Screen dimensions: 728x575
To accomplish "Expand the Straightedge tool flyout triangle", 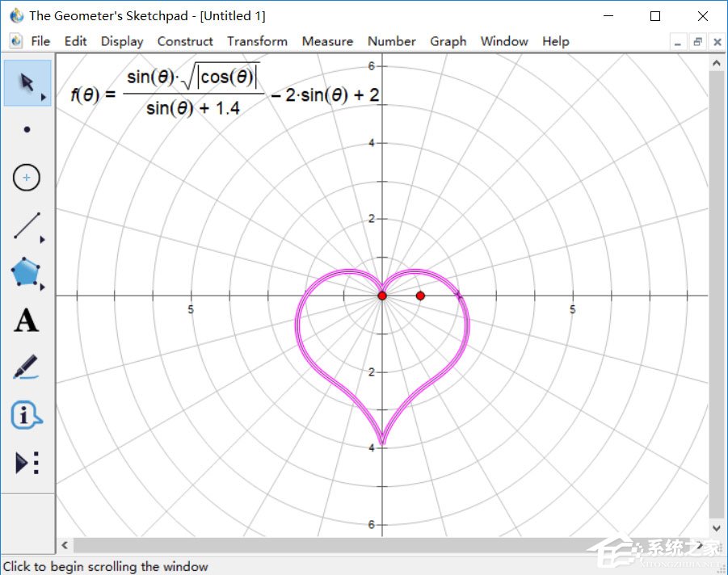I will [43, 240].
